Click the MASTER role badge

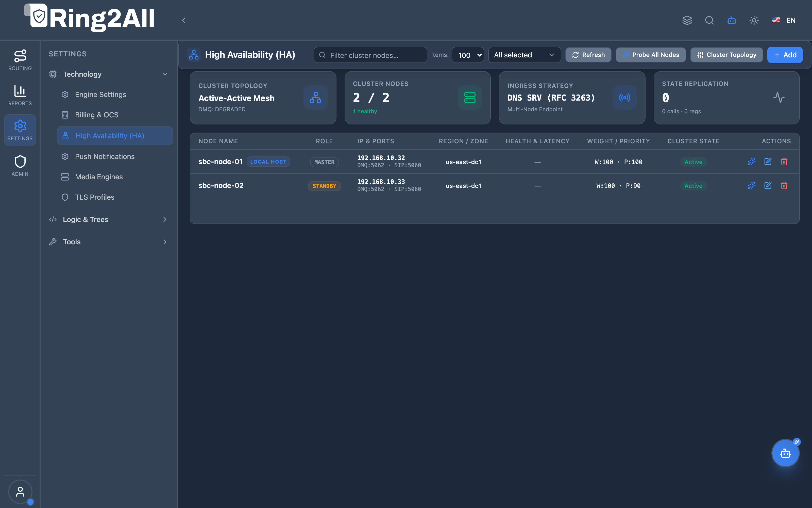(324, 162)
